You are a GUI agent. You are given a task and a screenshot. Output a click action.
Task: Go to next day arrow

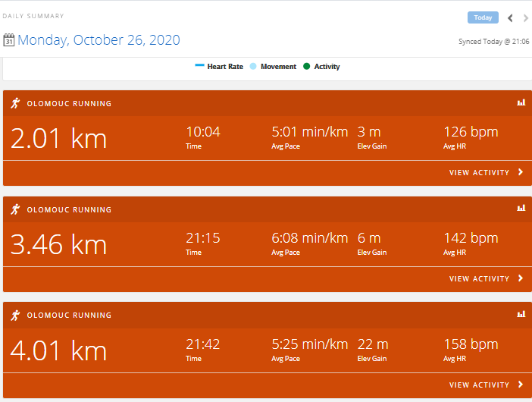[x=525, y=18]
